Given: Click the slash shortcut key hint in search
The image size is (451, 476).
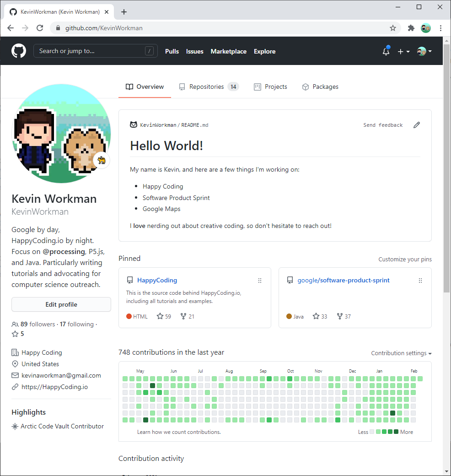Looking at the screenshot, I should pos(149,51).
